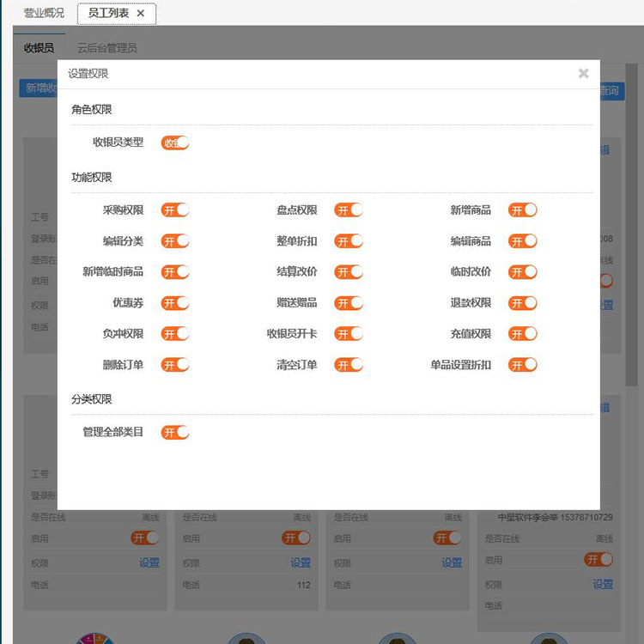Toggle 启用 switch in card with phone 112
This screenshot has height=644, width=644.
click(295, 538)
